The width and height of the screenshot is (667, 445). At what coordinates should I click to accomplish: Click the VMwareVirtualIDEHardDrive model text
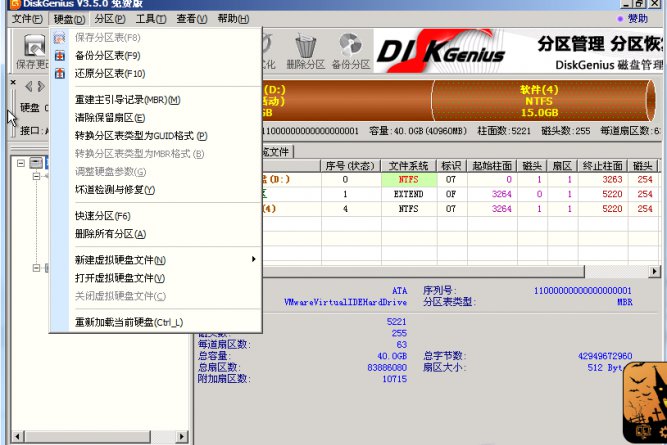click(x=345, y=302)
